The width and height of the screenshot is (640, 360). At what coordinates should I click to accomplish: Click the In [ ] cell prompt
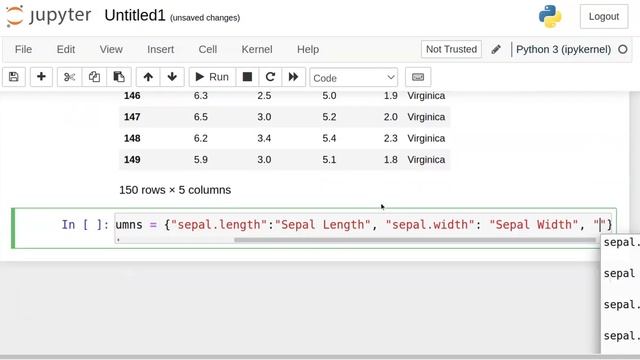pos(85,224)
